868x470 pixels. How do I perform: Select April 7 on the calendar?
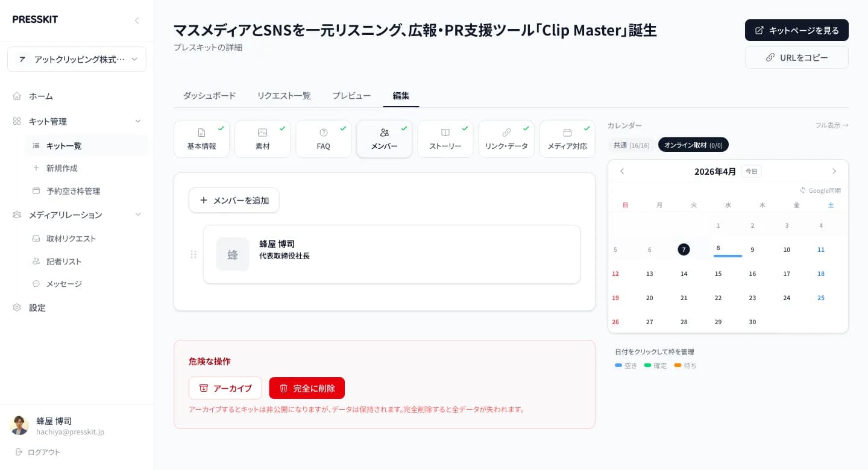coord(684,249)
